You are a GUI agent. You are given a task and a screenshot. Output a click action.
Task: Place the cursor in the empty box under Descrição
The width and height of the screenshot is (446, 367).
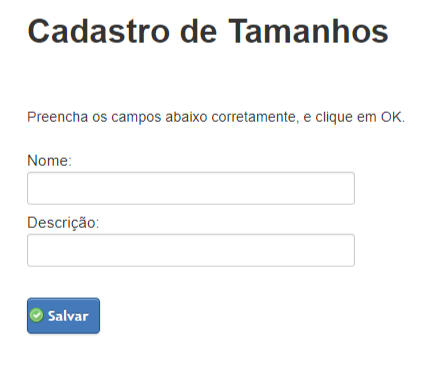click(x=191, y=250)
